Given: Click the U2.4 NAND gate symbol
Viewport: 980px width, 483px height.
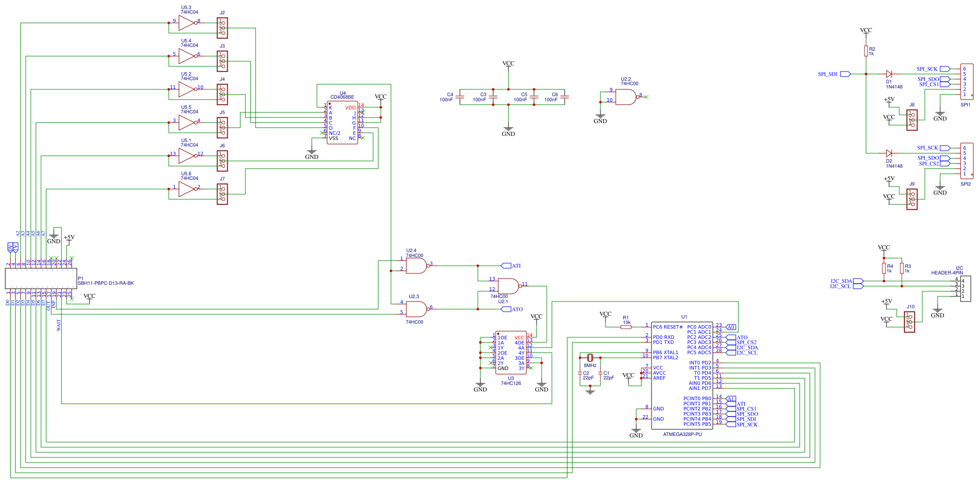Looking at the screenshot, I should click(x=416, y=265).
